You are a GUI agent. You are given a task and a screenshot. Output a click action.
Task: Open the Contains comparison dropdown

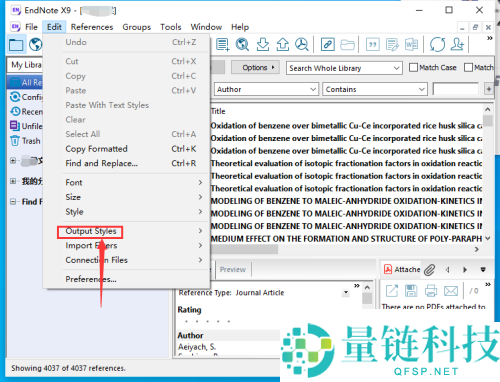pyautogui.click(x=375, y=89)
